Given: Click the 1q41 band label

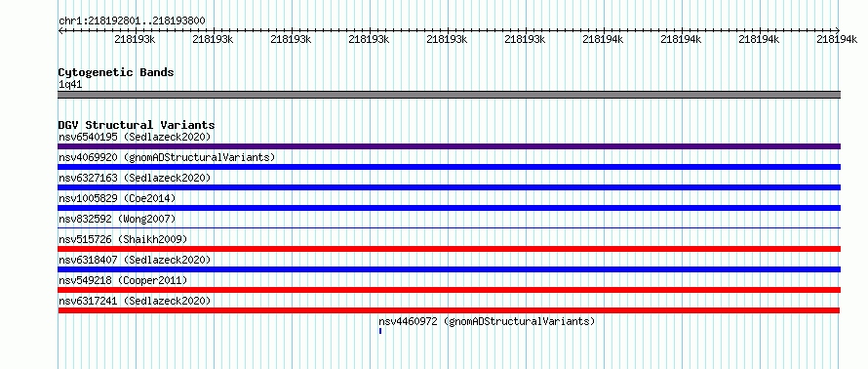Looking at the screenshot, I should coord(70,85).
